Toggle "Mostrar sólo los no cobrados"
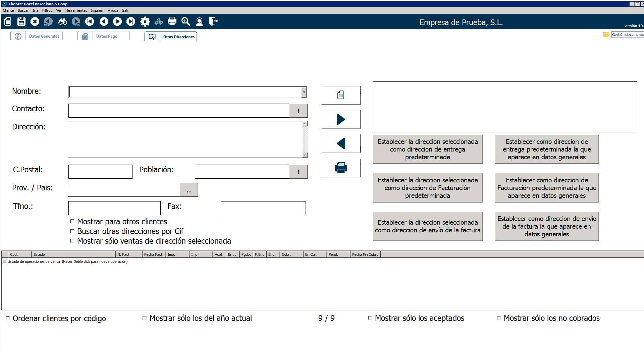 [499, 318]
